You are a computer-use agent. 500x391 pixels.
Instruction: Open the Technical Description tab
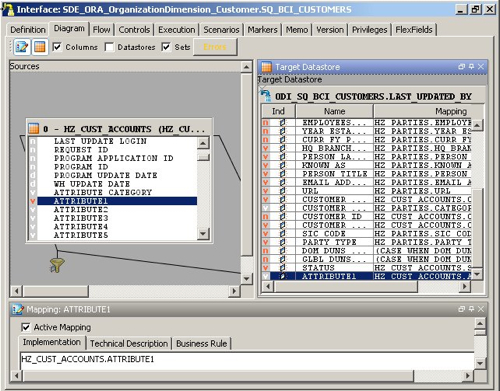129,343
